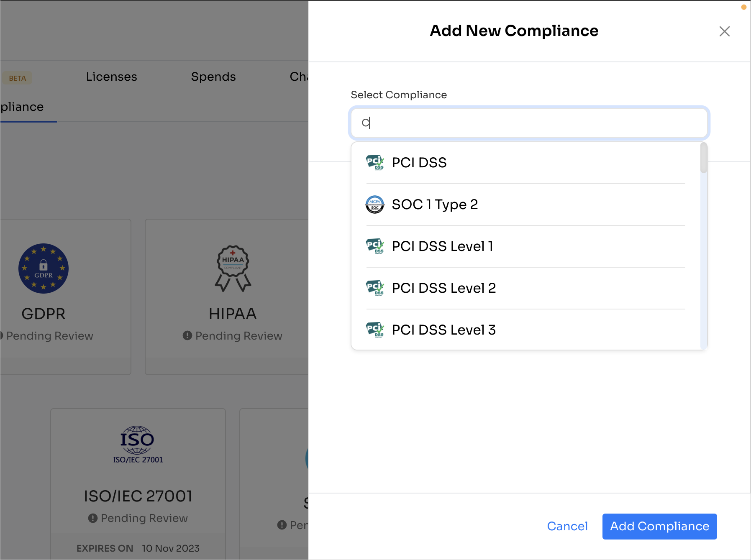Viewport: 751px width, 560px height.
Task: Click the ISO/IEC 27001 logo
Action: pos(138,445)
